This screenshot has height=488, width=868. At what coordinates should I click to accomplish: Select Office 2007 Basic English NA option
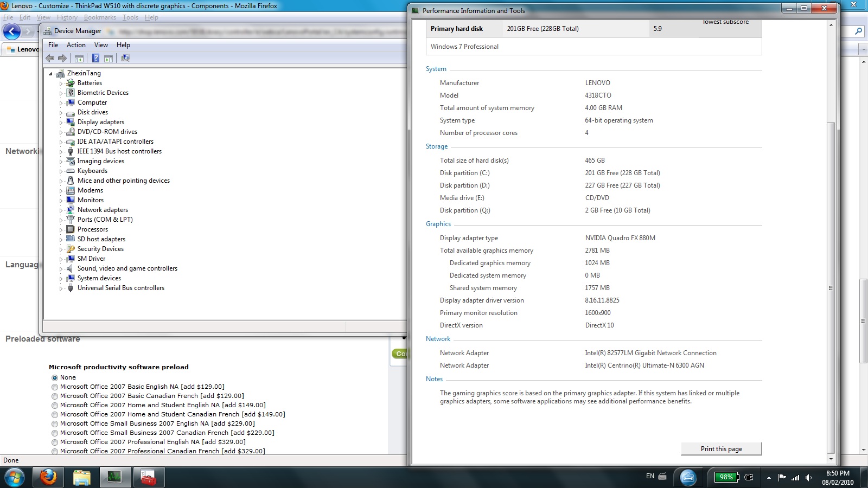[x=55, y=387]
